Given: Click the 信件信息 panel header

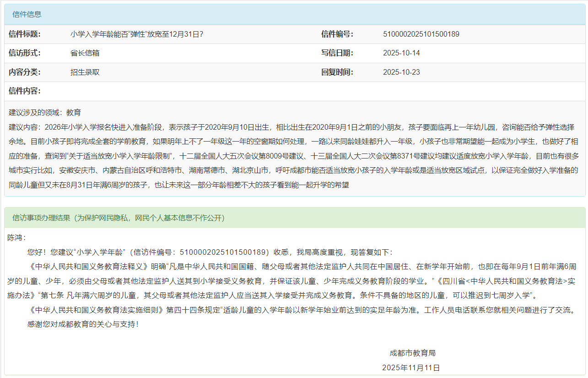Looking at the screenshot, I should point(27,14).
